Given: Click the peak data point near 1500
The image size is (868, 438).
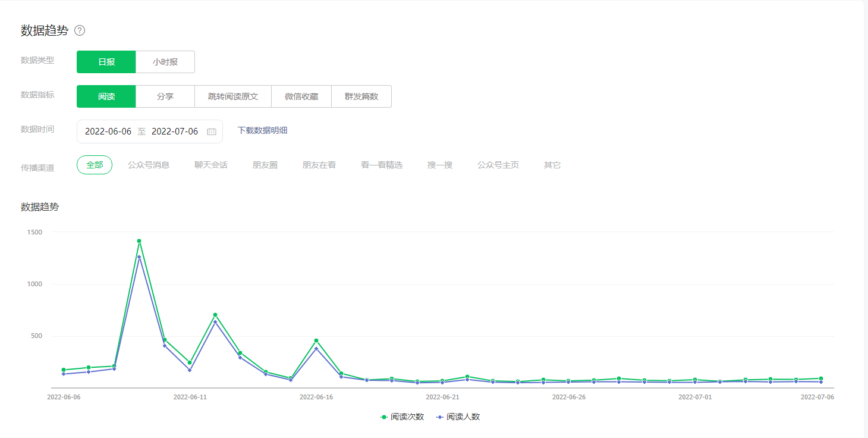Looking at the screenshot, I should pos(139,241).
